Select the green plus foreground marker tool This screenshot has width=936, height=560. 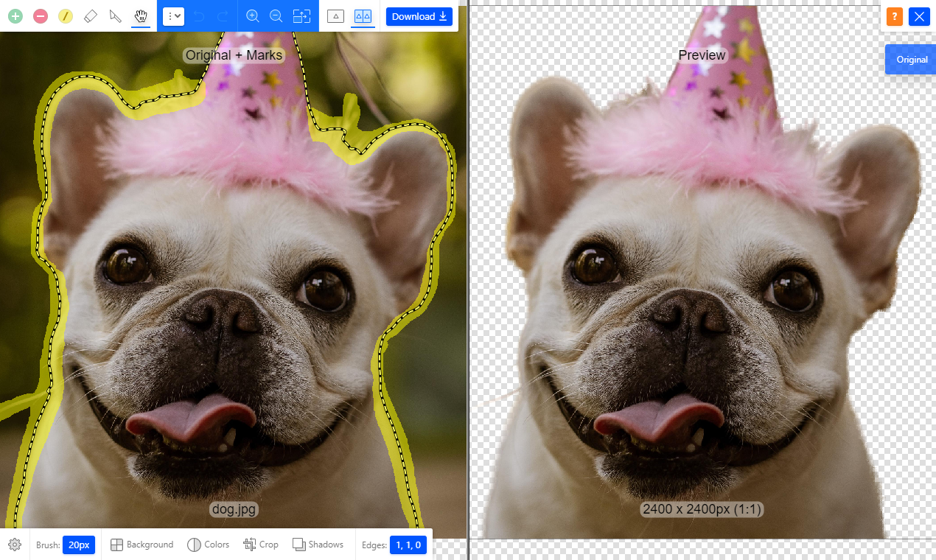point(15,15)
